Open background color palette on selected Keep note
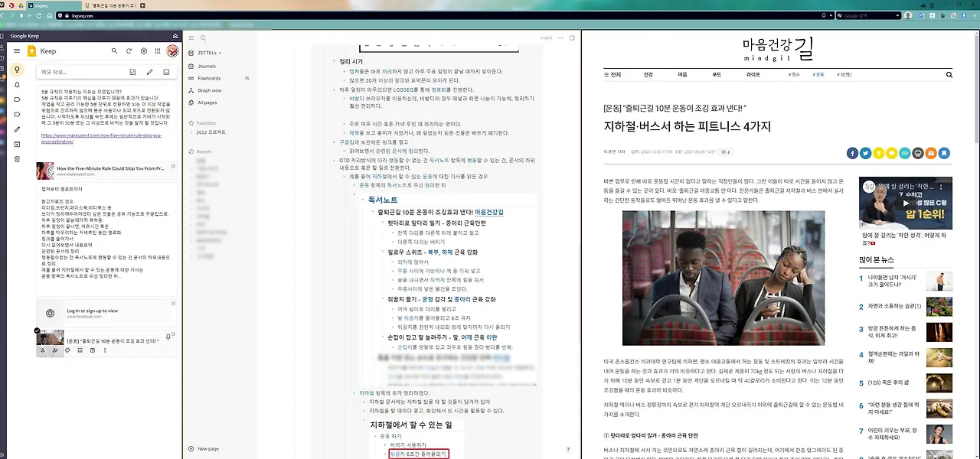This screenshot has height=459, width=980. tap(67, 350)
